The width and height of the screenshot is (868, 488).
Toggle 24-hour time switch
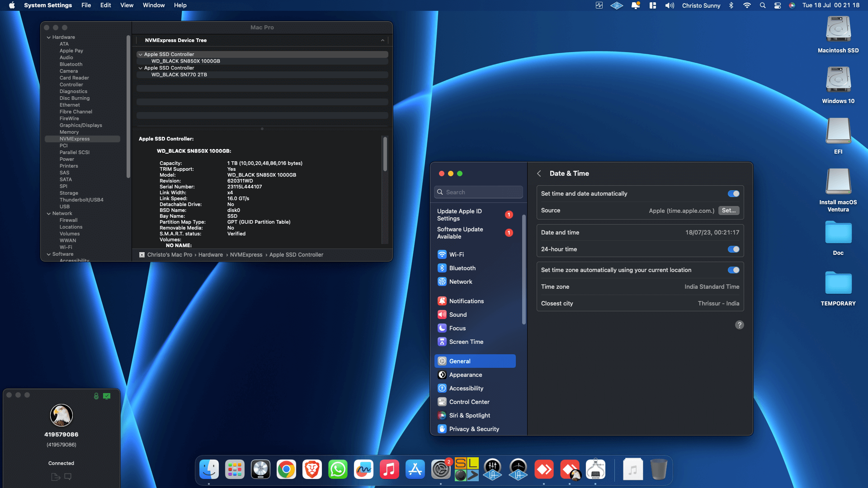(x=733, y=249)
